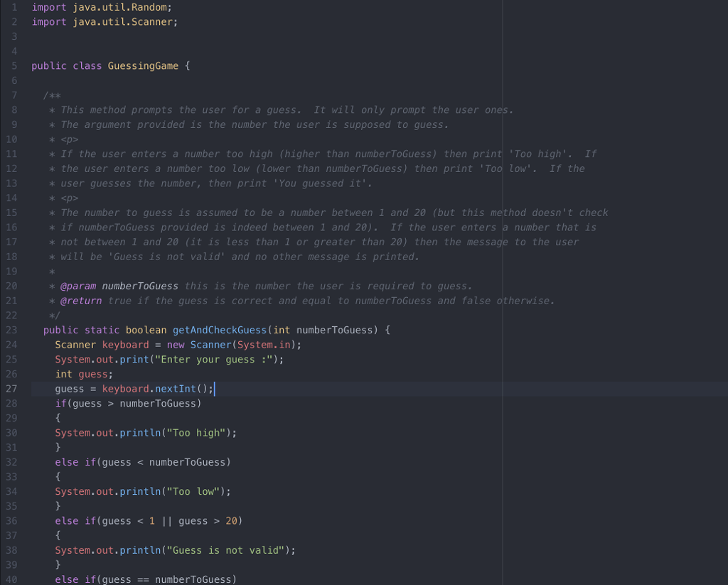This screenshot has height=585, width=728.
Task: Click the class name GuessingGame
Action: (x=142, y=65)
